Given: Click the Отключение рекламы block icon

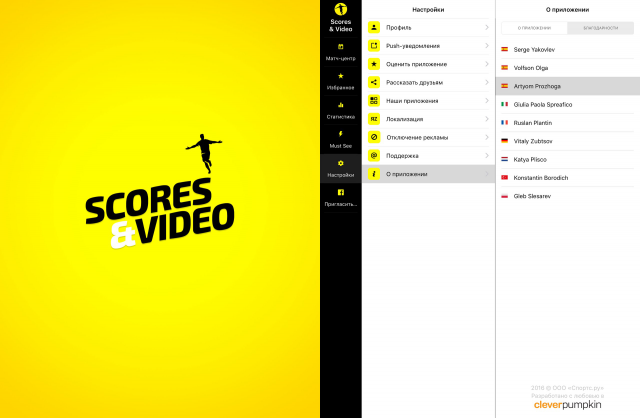Looking at the screenshot, I should click(374, 137).
